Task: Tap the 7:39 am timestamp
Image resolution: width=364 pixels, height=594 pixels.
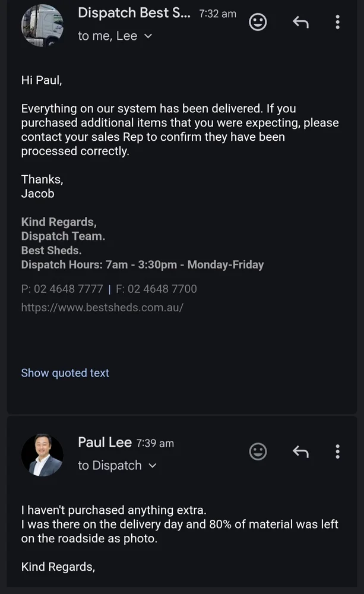Action: [x=155, y=443]
